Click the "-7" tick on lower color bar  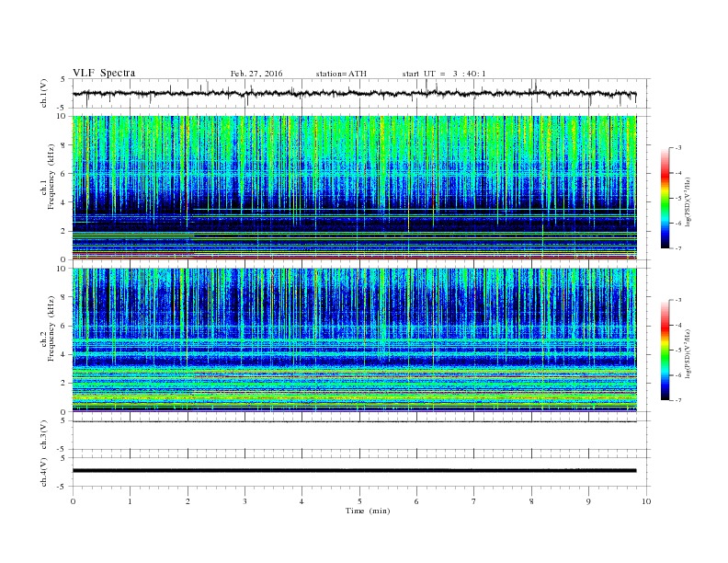[677, 400]
